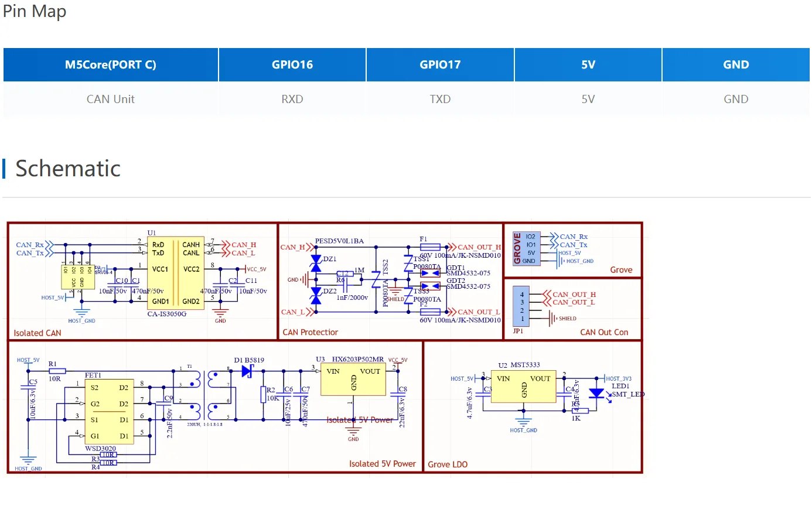Click the CAN Out Con block label
The width and height of the screenshot is (812, 516).
[604, 332]
